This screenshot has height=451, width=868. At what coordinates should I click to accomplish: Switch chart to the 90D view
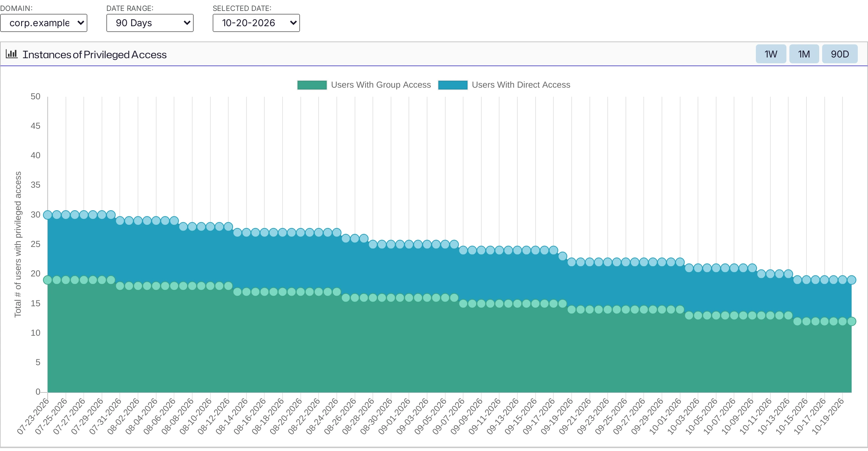point(840,54)
